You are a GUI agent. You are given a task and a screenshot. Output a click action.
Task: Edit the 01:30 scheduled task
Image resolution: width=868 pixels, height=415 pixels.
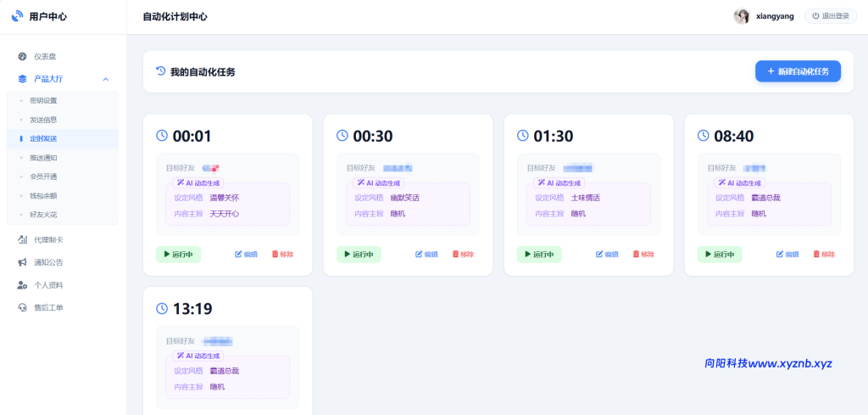point(607,255)
